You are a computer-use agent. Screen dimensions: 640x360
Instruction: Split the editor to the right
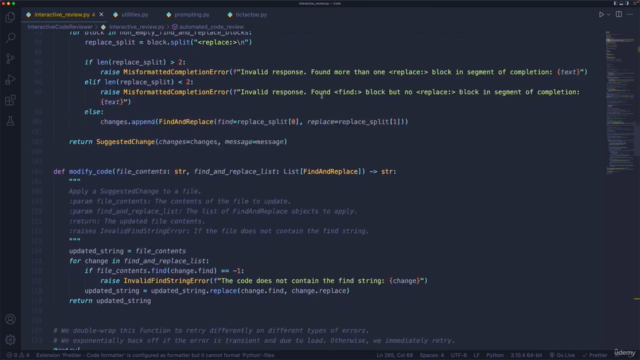619,15
